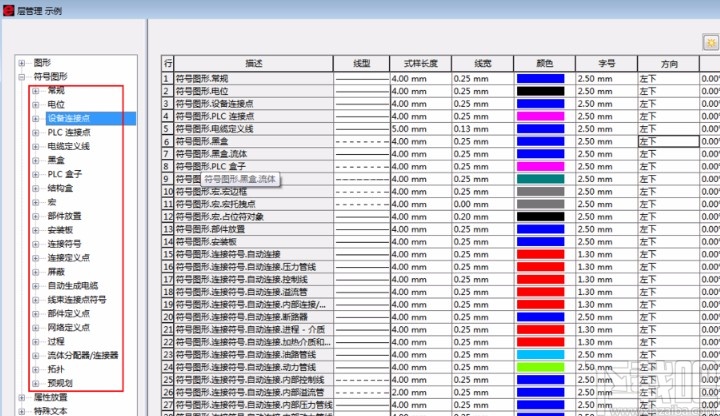720x416 pixels.
Task: Expand the 属性放置 node
Action: point(22,397)
